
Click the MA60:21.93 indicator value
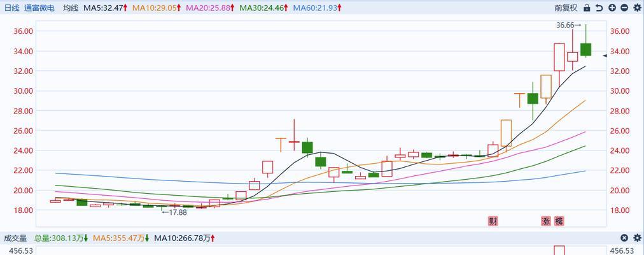[318, 8]
